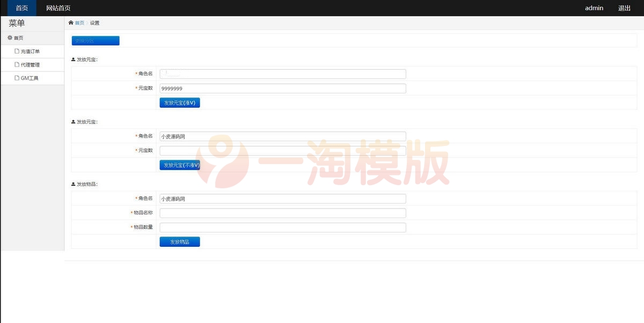The image size is (644, 323).
Task: Click the home icon in the breadcrumb
Action: pyautogui.click(x=70, y=23)
